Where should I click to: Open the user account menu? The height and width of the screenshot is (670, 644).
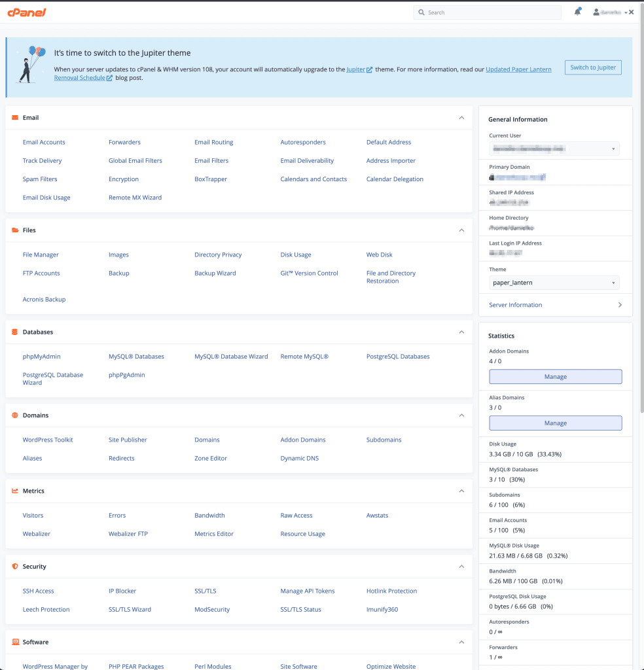pyautogui.click(x=610, y=12)
